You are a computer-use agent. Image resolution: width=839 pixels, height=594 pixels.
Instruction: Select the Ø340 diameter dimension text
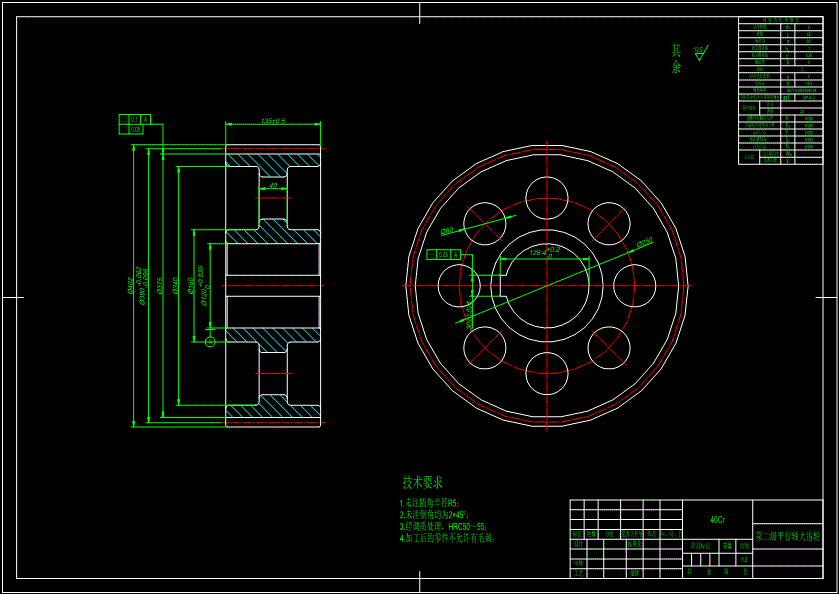(x=174, y=286)
